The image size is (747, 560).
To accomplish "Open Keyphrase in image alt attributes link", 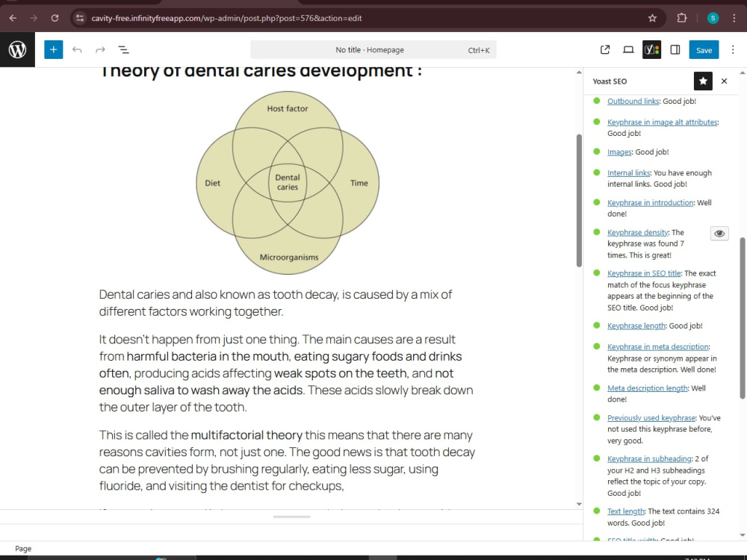I will coord(662,122).
